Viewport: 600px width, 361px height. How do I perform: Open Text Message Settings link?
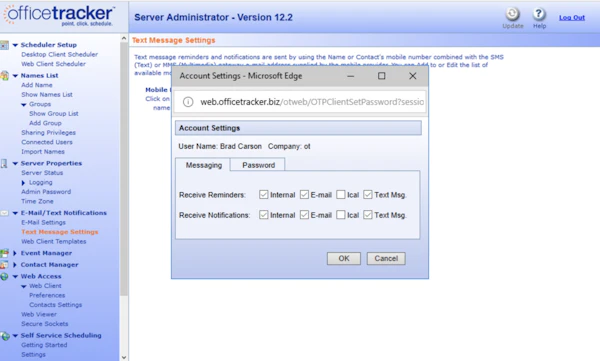[60, 232]
